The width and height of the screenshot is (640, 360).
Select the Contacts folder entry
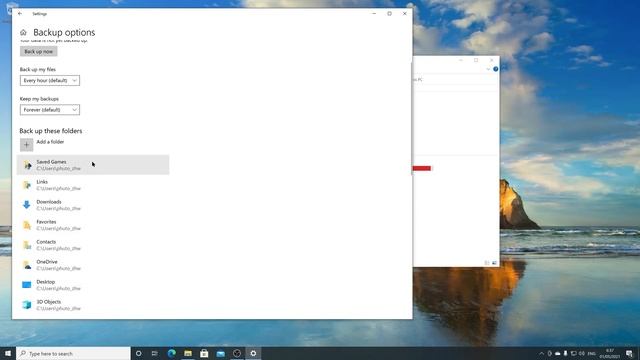coord(93,245)
